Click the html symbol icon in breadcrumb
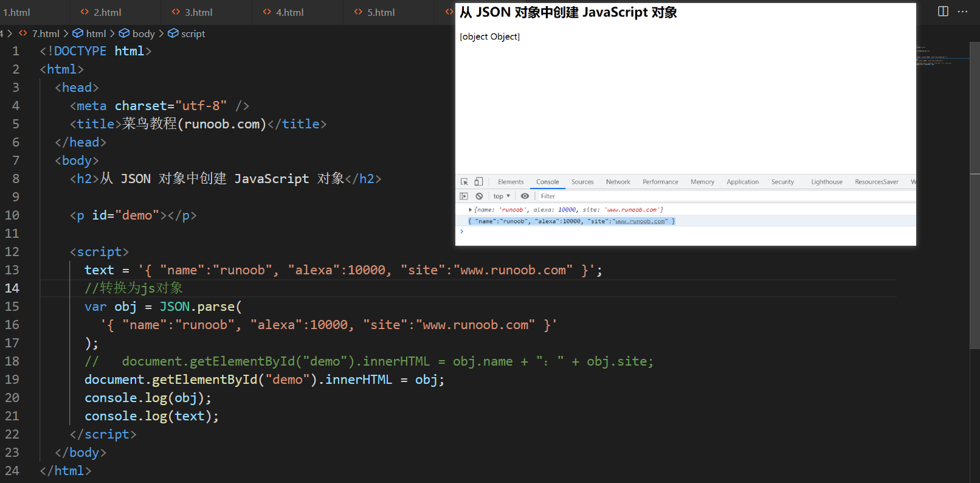Viewport: 980px width, 483px height. click(x=78, y=33)
